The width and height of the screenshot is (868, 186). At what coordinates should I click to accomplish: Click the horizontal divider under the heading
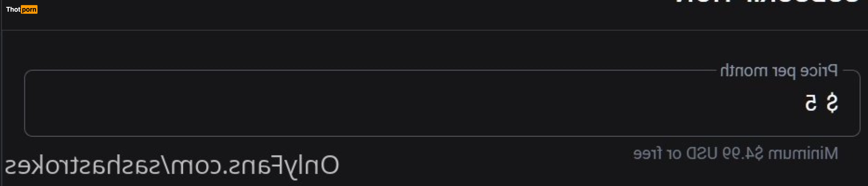point(435,30)
